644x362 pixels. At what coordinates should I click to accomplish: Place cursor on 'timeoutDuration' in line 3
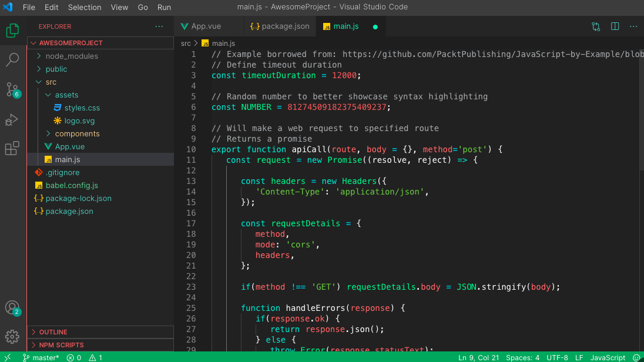[x=279, y=75]
